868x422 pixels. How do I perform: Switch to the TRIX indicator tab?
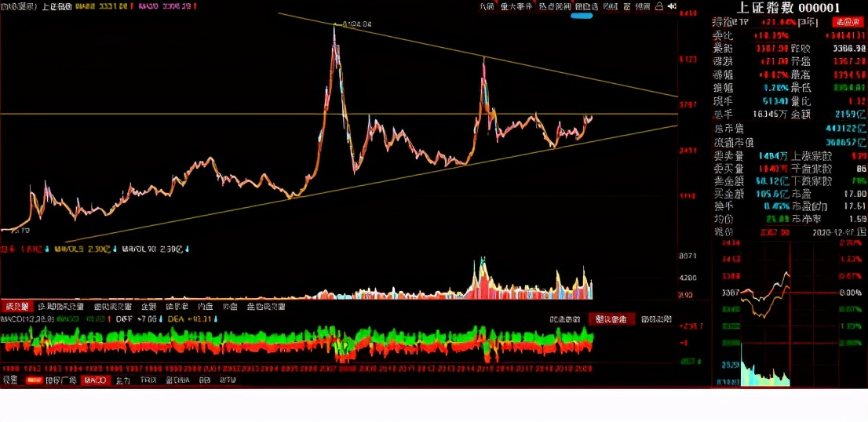148,380
